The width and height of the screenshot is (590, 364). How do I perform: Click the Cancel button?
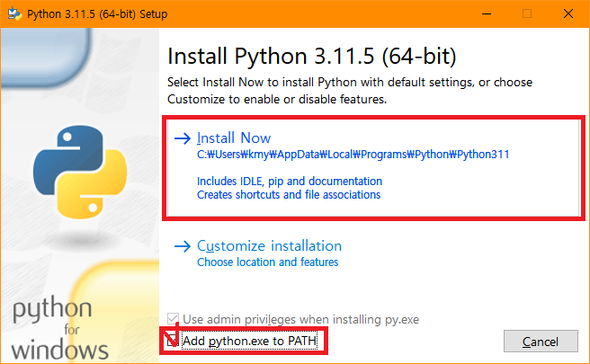point(541,341)
